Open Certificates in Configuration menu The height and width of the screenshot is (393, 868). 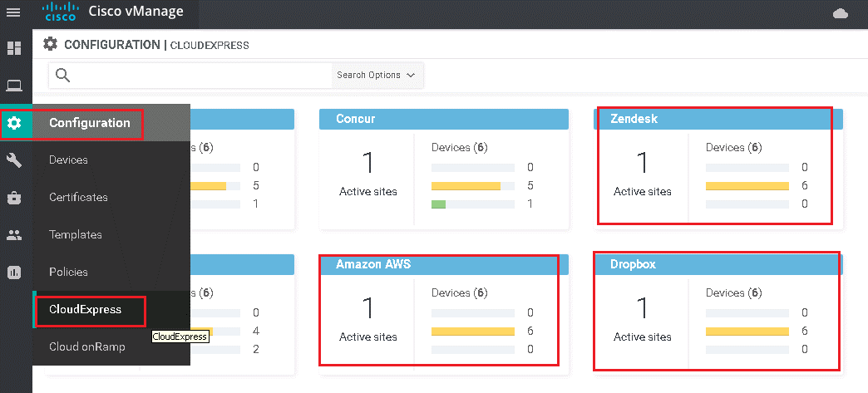click(78, 197)
